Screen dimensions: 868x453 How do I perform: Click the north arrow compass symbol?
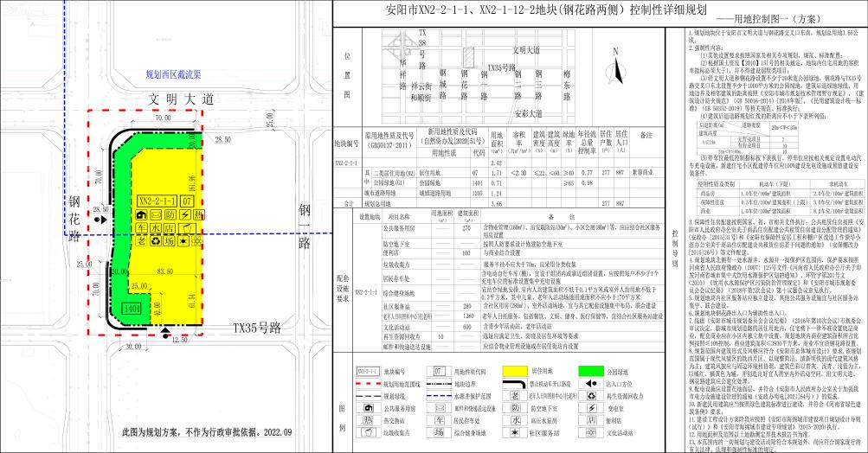pyautogui.click(x=615, y=68)
